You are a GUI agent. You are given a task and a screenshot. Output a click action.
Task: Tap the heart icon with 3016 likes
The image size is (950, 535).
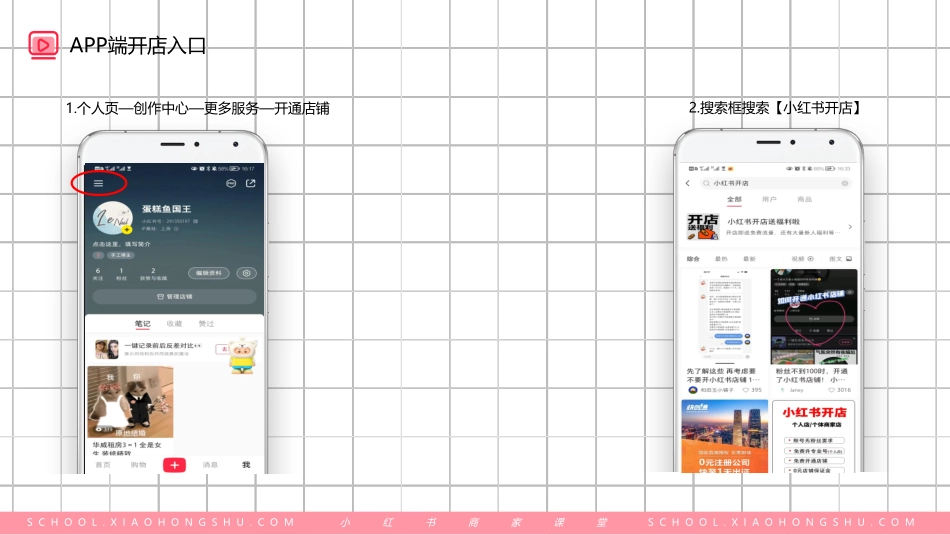831,390
